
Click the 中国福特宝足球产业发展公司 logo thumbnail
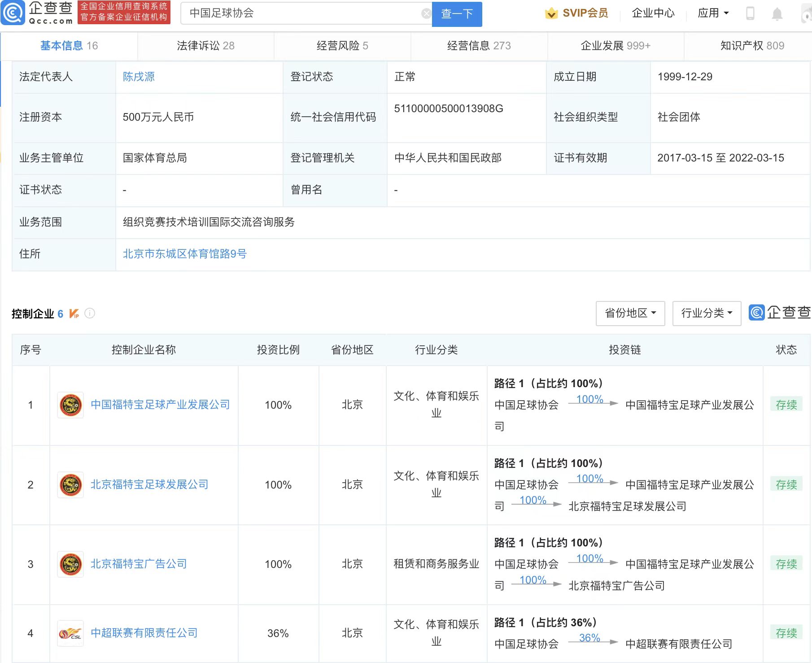(70, 405)
